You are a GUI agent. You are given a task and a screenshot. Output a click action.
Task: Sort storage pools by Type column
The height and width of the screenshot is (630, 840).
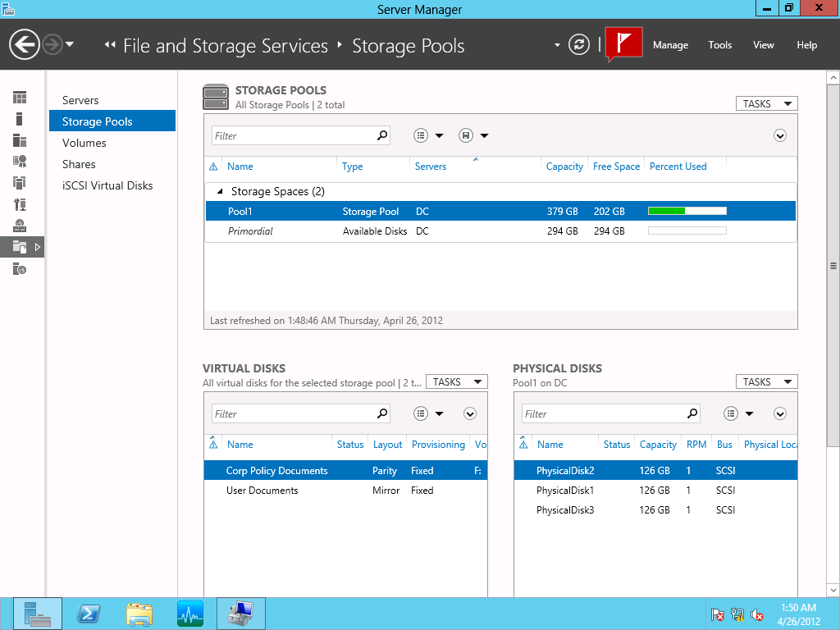pyautogui.click(x=353, y=167)
